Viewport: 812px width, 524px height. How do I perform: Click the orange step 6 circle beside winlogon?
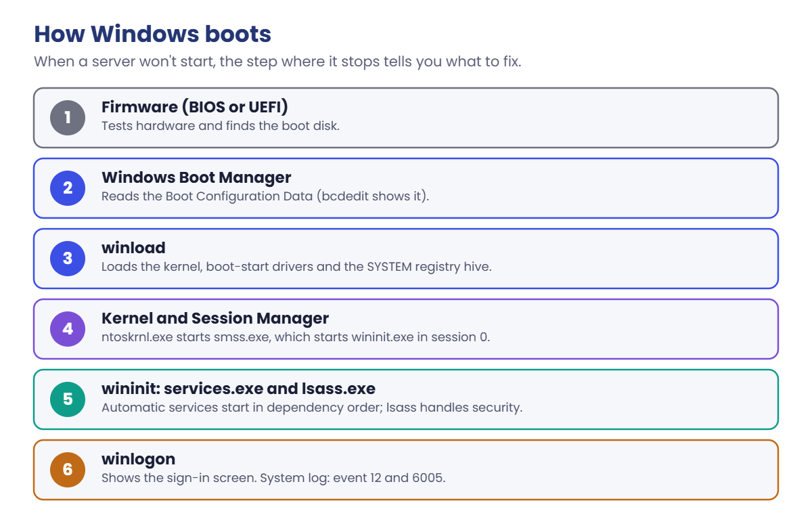pyautogui.click(x=68, y=470)
